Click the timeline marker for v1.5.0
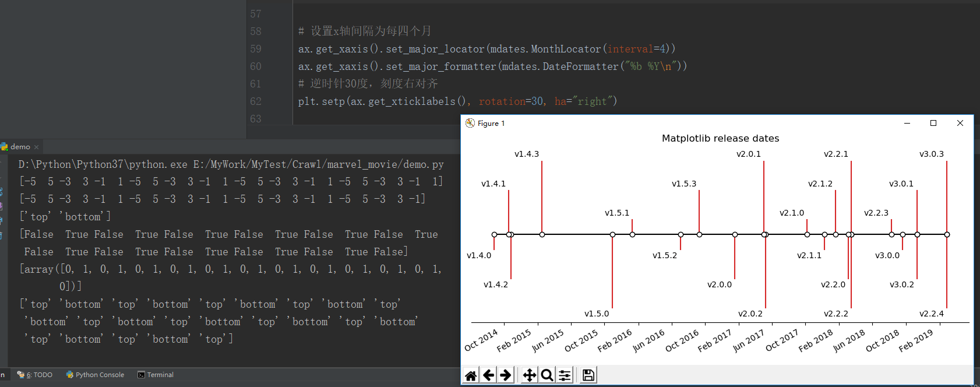 (x=612, y=234)
